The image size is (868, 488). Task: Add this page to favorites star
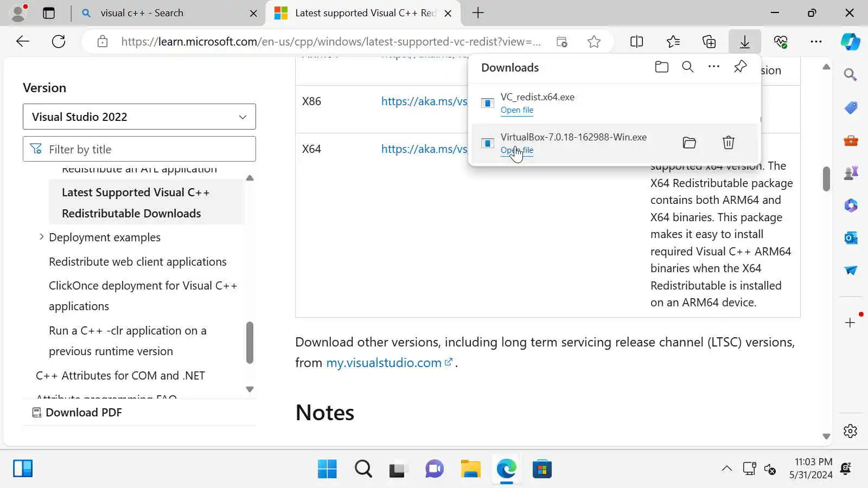click(594, 42)
